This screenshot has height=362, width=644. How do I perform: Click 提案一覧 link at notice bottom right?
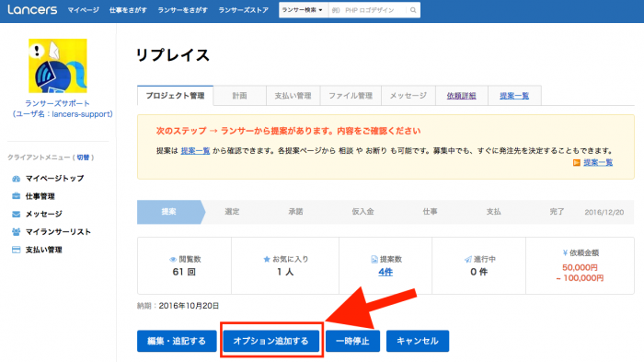pos(598,162)
